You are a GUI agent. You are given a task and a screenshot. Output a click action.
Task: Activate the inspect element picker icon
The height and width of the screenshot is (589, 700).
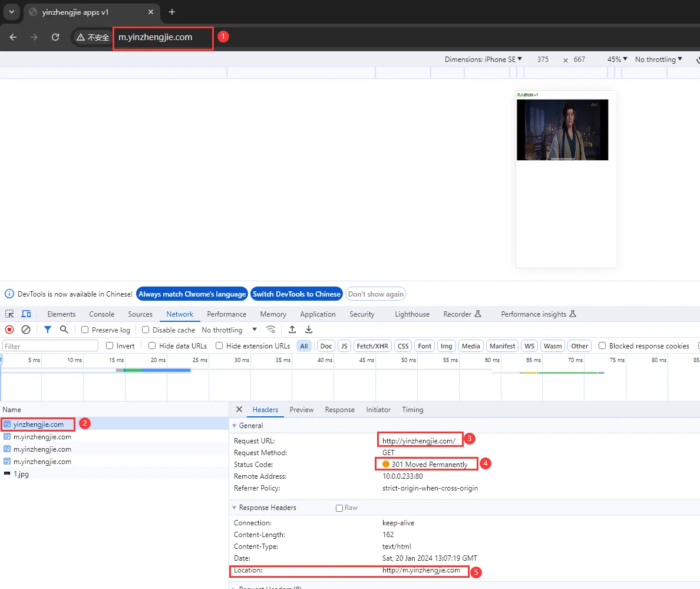pos(9,314)
